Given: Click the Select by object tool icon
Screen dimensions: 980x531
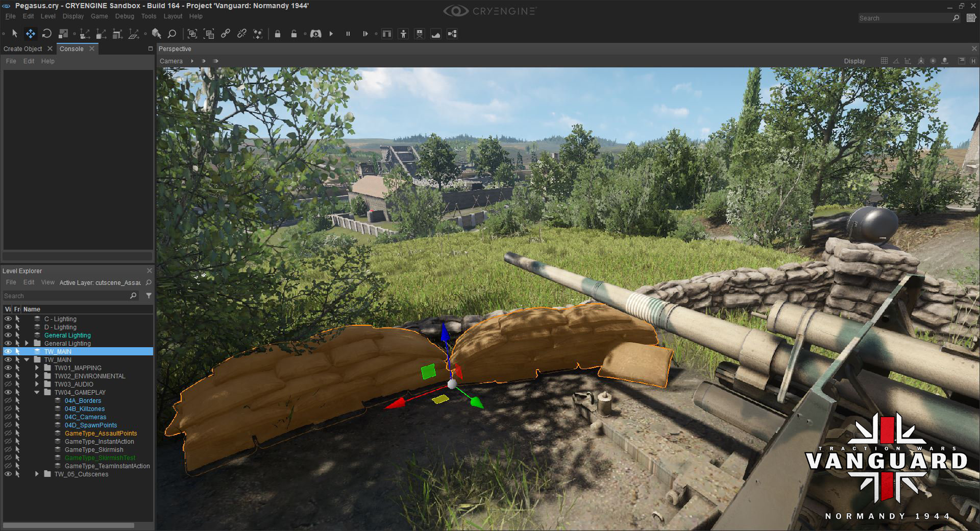Looking at the screenshot, I should coord(156,34).
